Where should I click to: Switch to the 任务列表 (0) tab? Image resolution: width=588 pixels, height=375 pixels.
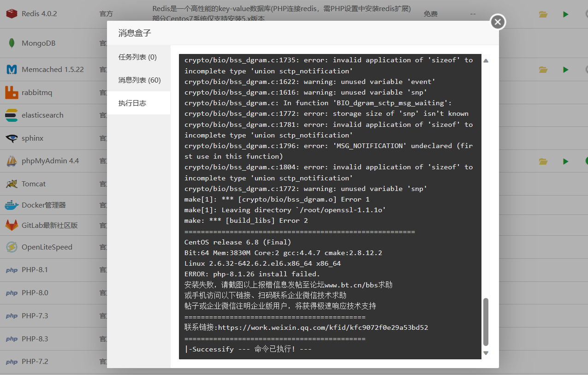click(138, 57)
